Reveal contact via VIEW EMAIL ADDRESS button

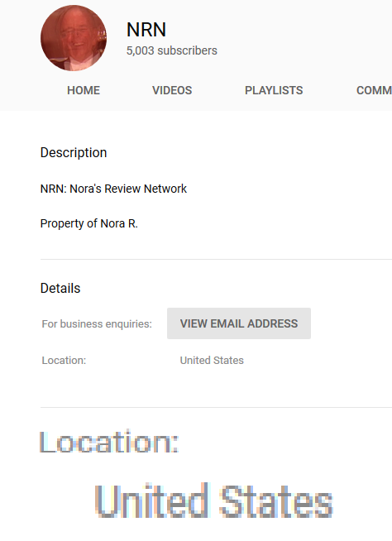coord(239,323)
